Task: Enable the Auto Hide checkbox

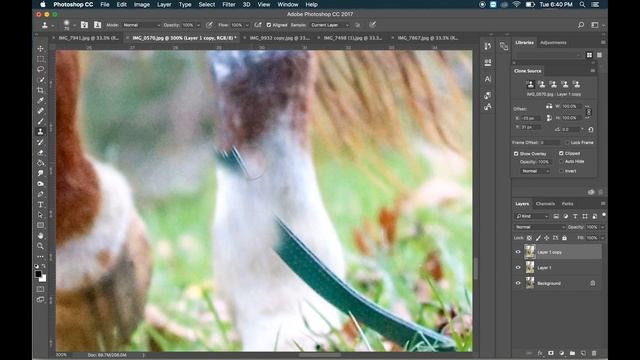Action: (x=561, y=162)
